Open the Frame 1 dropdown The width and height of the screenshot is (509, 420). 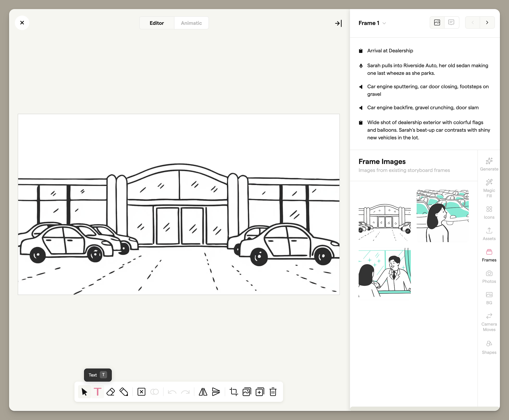coord(372,23)
